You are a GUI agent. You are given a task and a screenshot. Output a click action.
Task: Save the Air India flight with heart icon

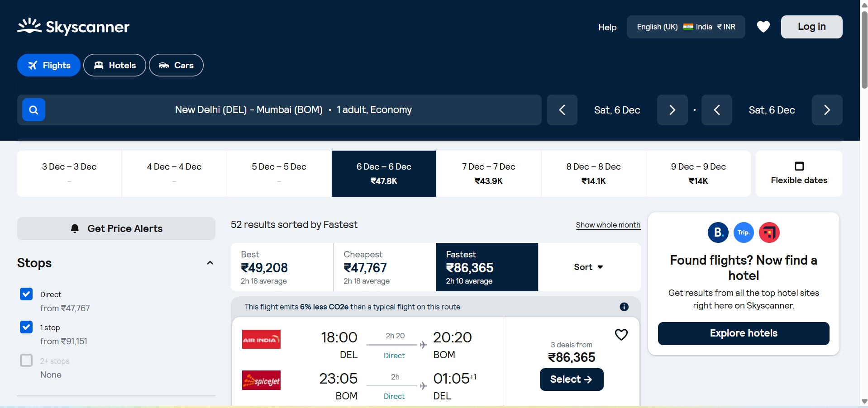click(621, 335)
